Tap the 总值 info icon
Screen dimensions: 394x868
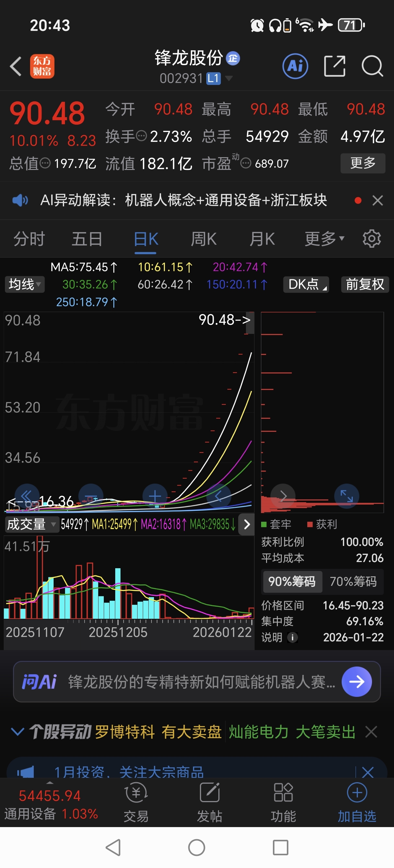tap(45, 163)
